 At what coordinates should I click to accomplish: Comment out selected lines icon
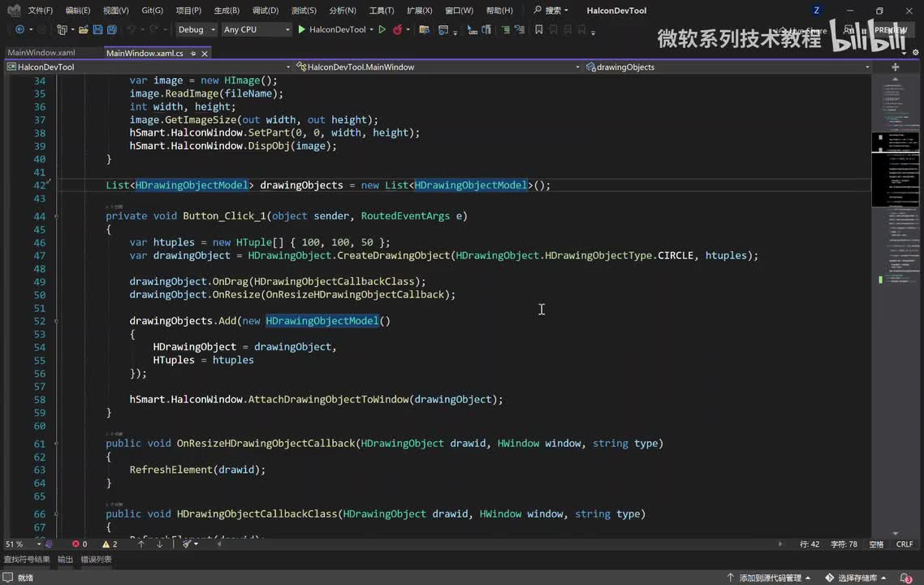[506, 29]
